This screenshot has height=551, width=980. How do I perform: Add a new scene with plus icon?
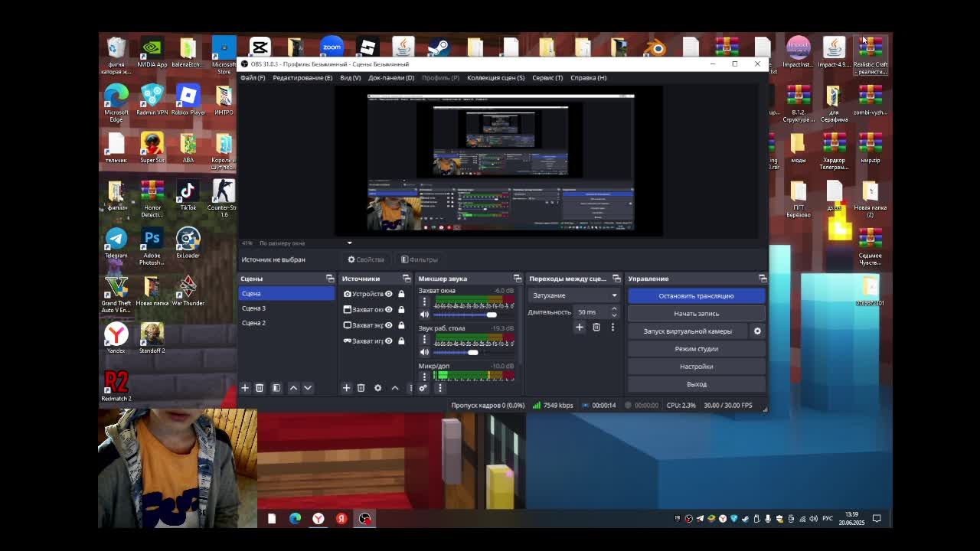(245, 388)
